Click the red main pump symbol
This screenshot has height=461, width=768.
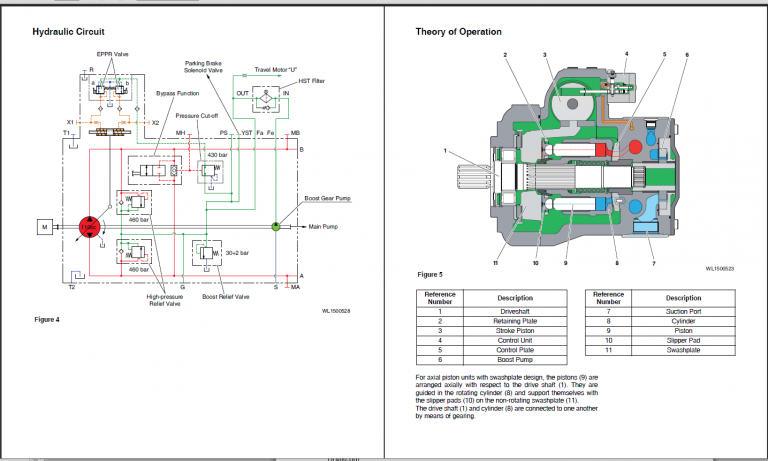click(x=90, y=227)
